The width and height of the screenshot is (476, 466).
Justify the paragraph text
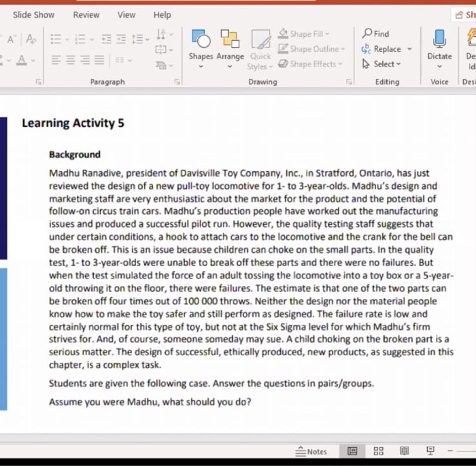(99, 60)
